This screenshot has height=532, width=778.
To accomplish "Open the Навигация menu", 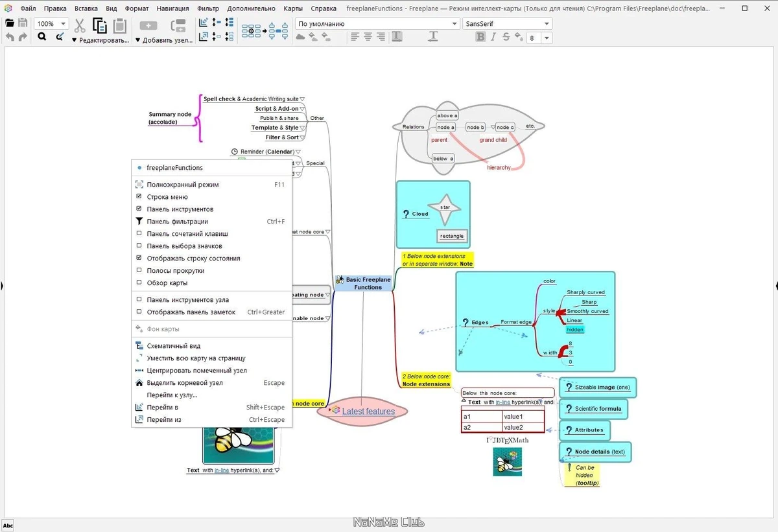I will click(172, 8).
